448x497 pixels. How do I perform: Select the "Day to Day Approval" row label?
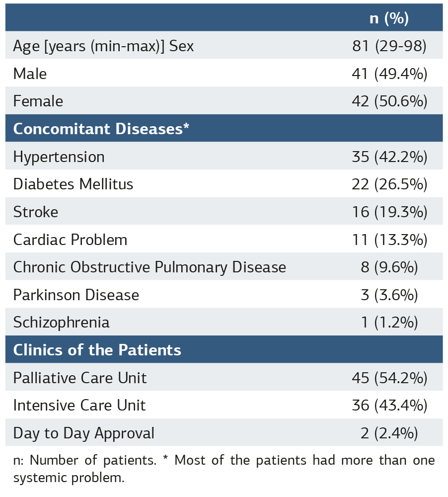(83, 433)
